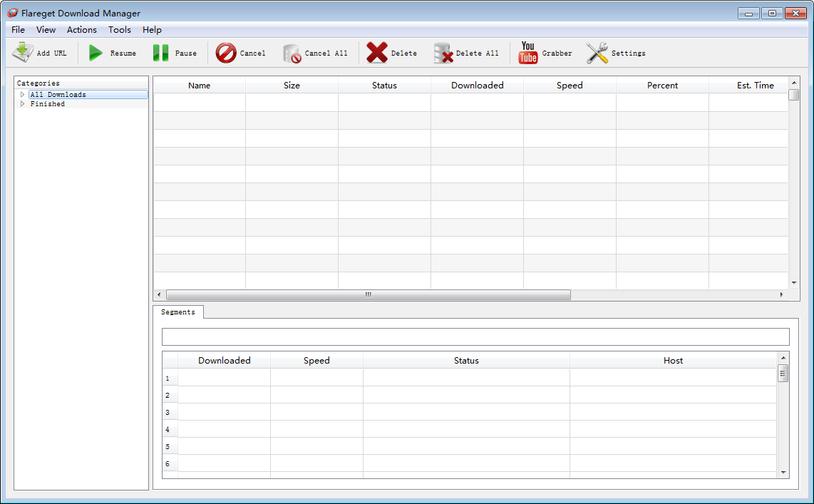Click down arrow of downloads list scrollbar
The image size is (814, 504).
tap(794, 283)
